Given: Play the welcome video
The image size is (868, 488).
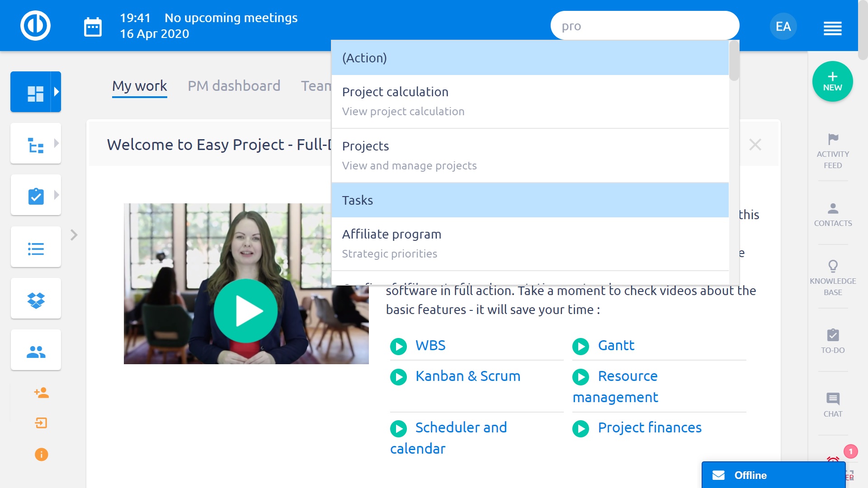Looking at the screenshot, I should coord(246,310).
